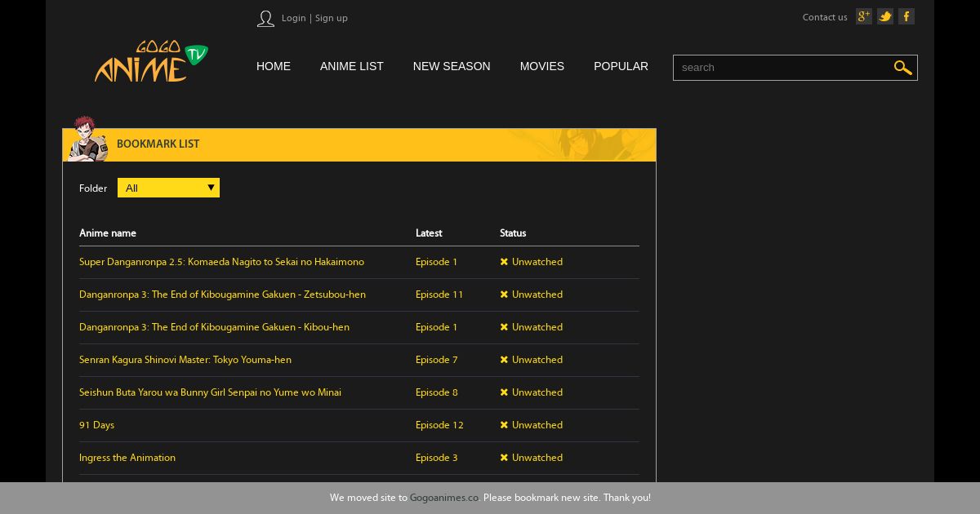Open the 91 Days anime title
980x514 pixels.
tap(96, 425)
